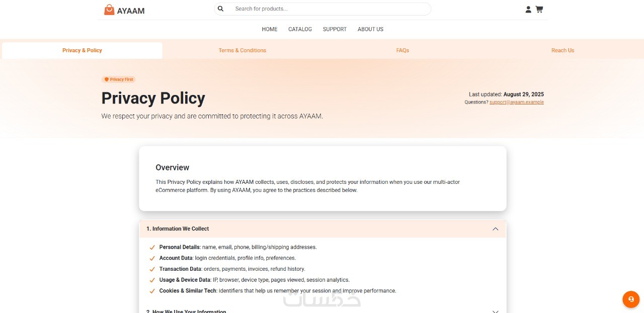Open the orange support chat bubble

pyautogui.click(x=630, y=299)
